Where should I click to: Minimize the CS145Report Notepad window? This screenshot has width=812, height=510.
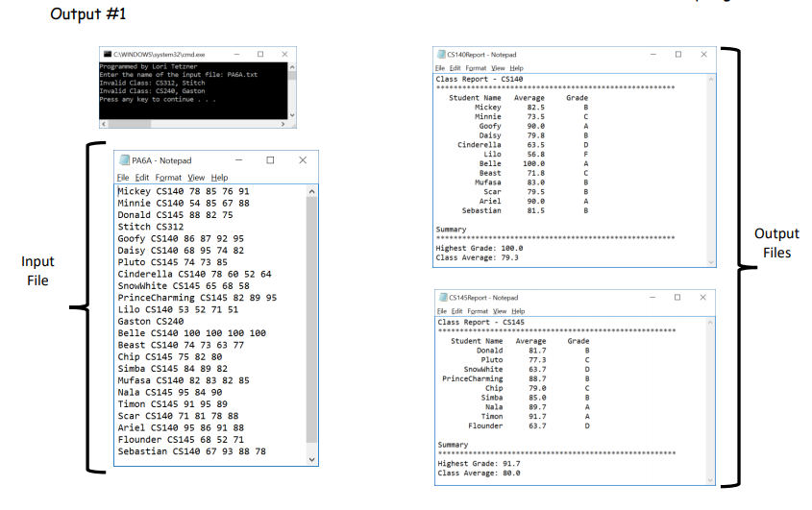click(x=652, y=297)
